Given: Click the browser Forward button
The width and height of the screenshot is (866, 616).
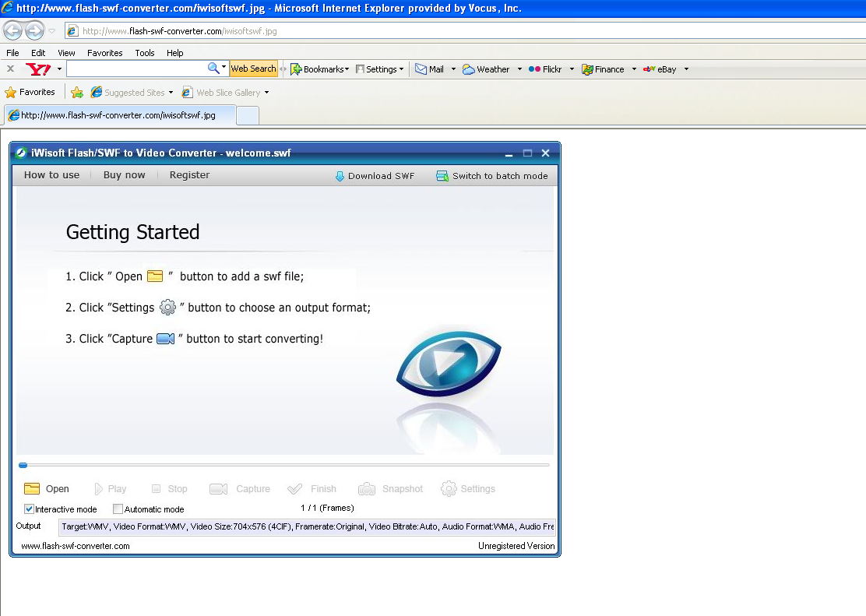Looking at the screenshot, I should tap(34, 30).
